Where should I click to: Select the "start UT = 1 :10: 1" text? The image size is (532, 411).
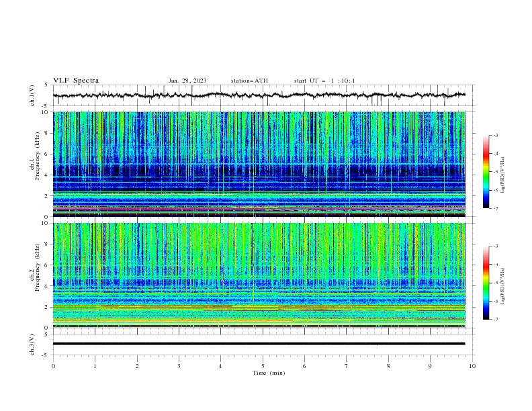pyautogui.click(x=324, y=81)
